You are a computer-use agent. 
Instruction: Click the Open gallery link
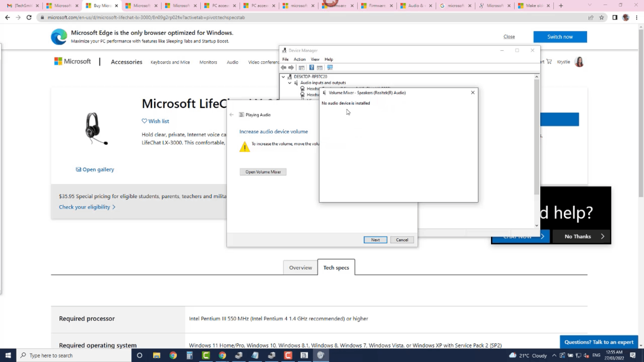[x=95, y=169]
